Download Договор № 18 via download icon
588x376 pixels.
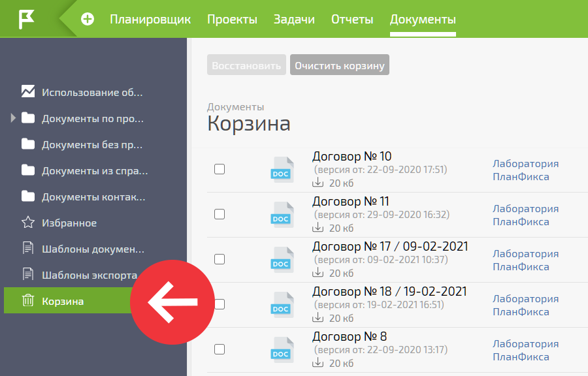(318, 317)
